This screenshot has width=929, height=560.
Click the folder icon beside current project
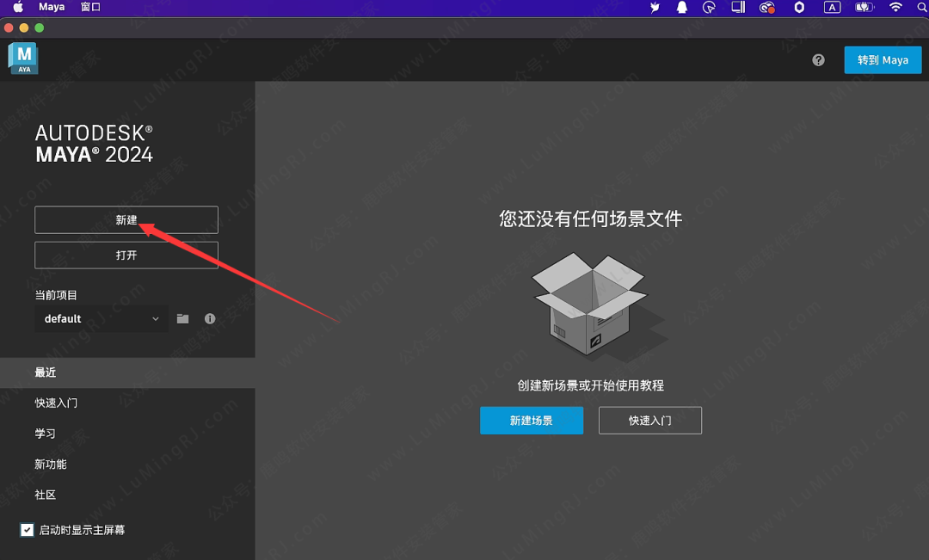pyautogui.click(x=182, y=318)
